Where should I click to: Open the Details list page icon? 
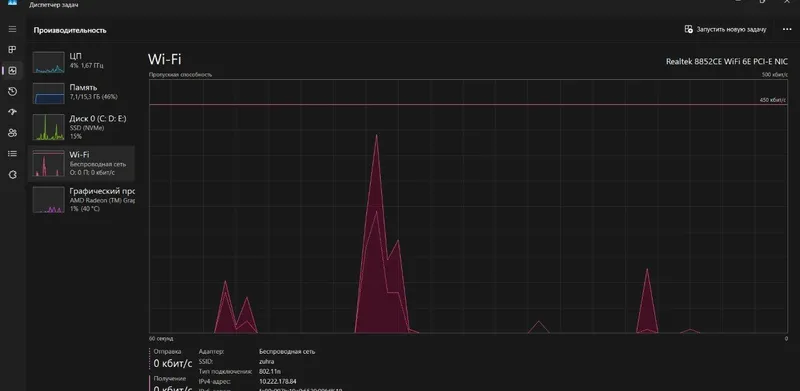[12, 154]
